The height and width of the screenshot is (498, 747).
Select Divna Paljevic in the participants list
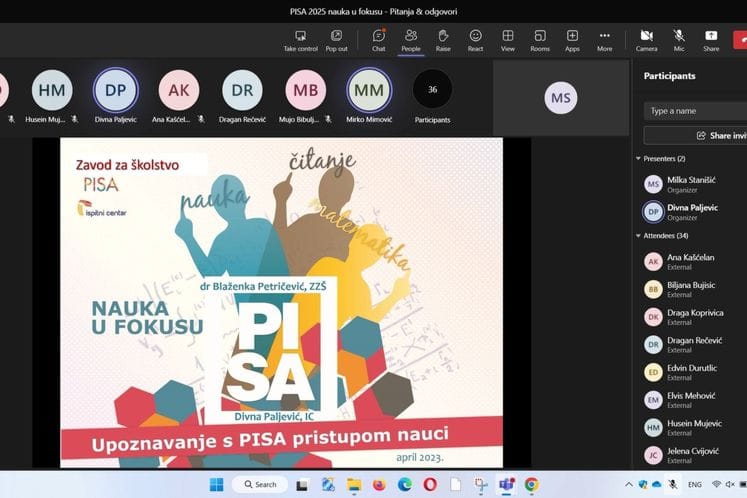point(691,212)
